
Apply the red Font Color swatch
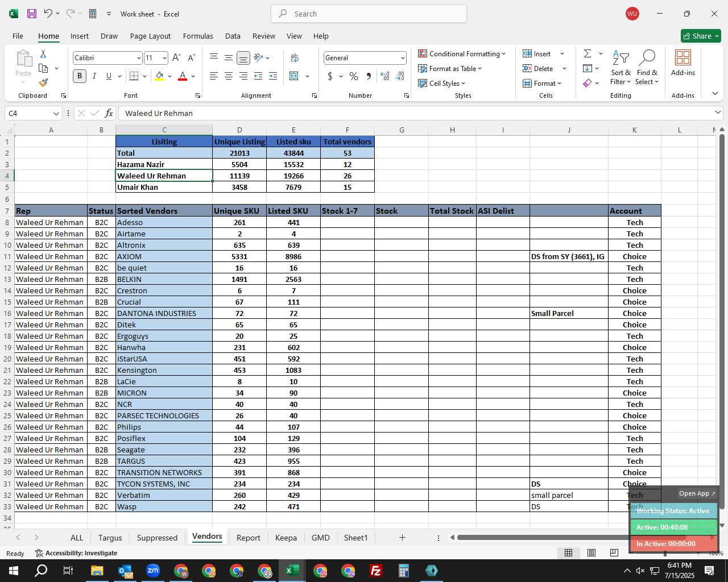pyautogui.click(x=183, y=76)
